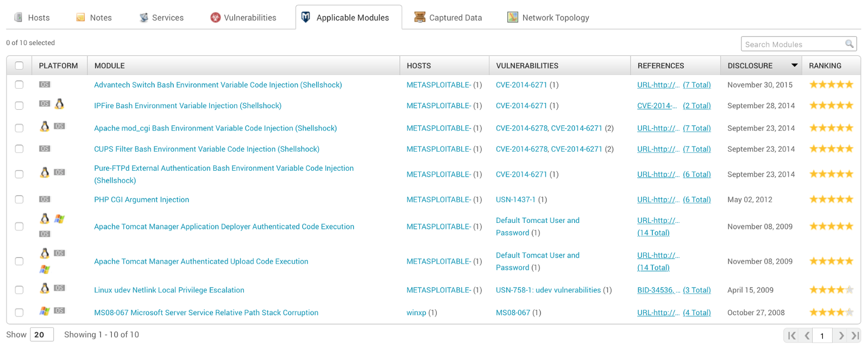Sort table by Module column header
This screenshot has height=349, width=868.
(x=110, y=66)
